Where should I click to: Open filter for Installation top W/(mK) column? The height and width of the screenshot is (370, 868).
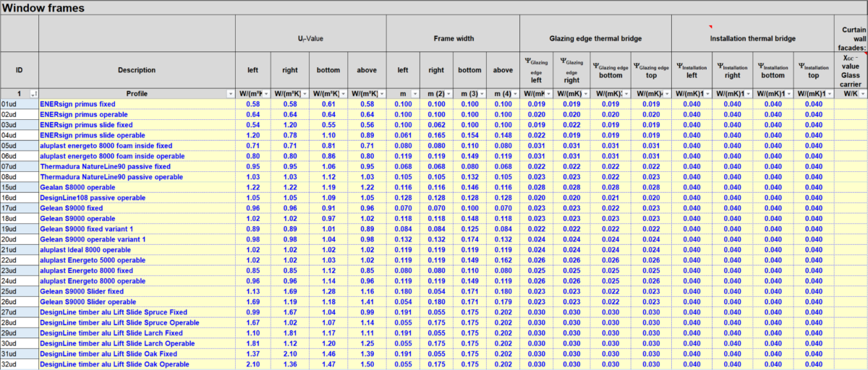pos(829,94)
